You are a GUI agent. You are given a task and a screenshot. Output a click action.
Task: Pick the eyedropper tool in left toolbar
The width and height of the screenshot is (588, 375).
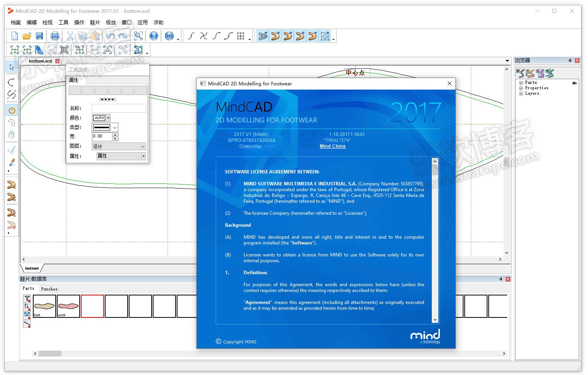12,162
